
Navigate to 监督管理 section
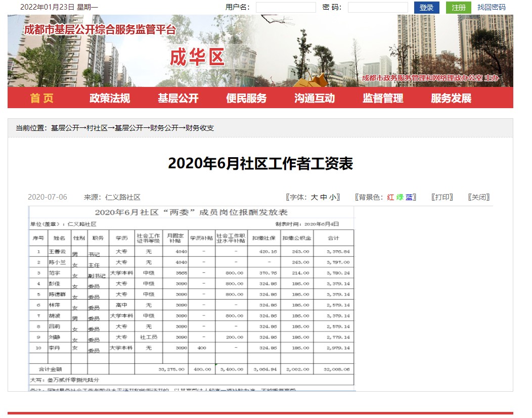[x=383, y=98]
